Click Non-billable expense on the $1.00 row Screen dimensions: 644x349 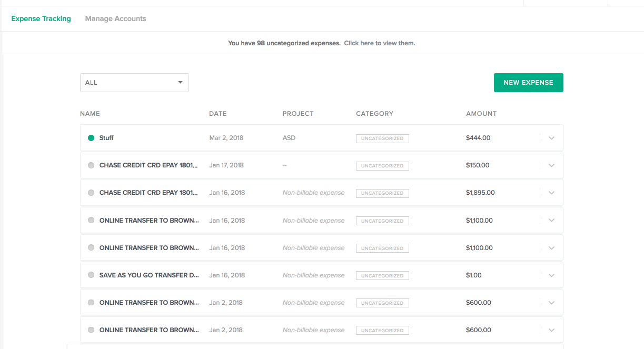coord(314,275)
